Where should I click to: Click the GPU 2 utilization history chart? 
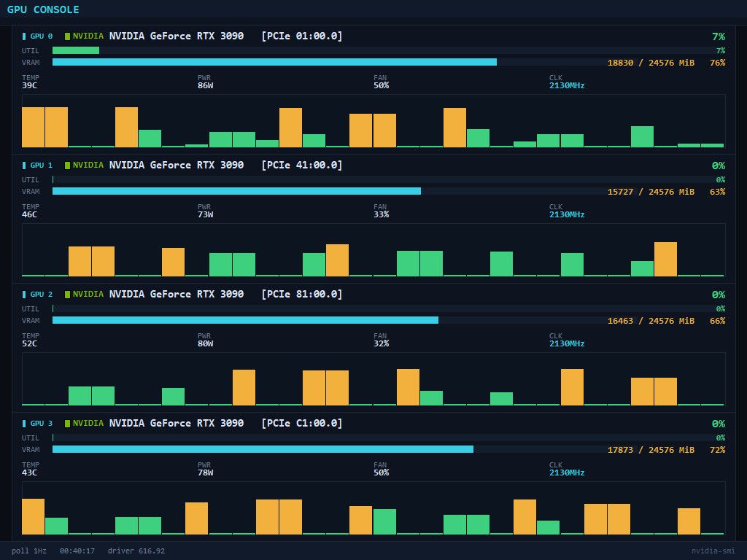[373, 379]
